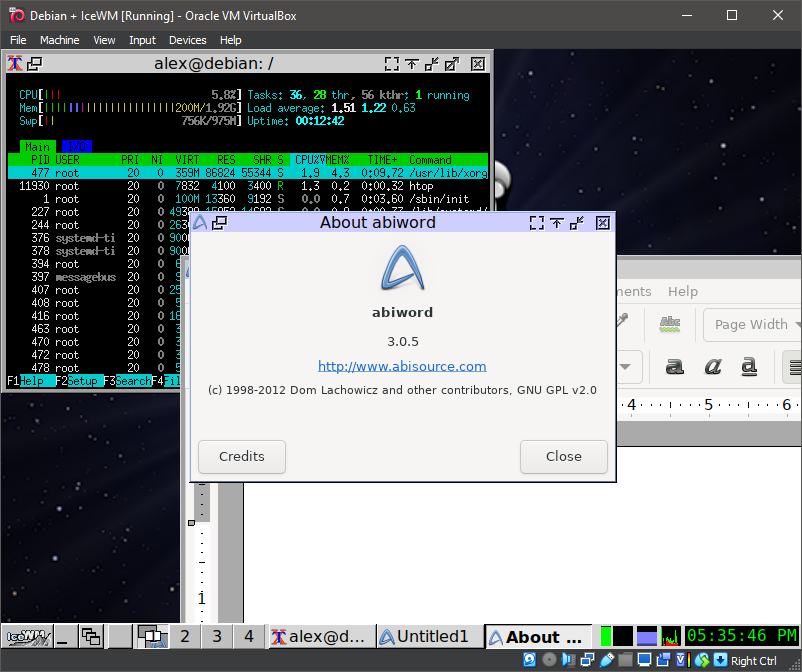Switch to workspace 4
Viewport: 802px width, 672px height.
pos(249,636)
